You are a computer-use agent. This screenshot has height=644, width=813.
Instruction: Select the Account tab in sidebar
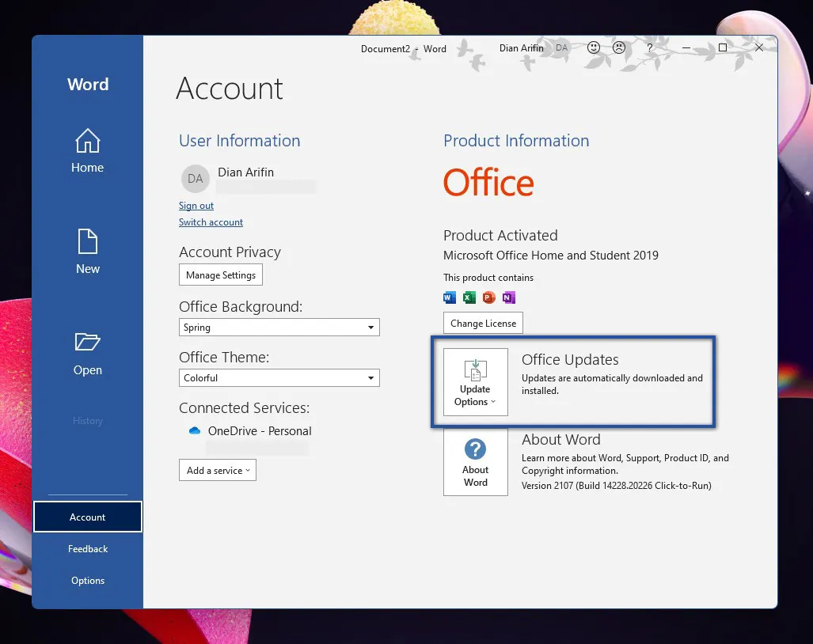[x=87, y=517]
